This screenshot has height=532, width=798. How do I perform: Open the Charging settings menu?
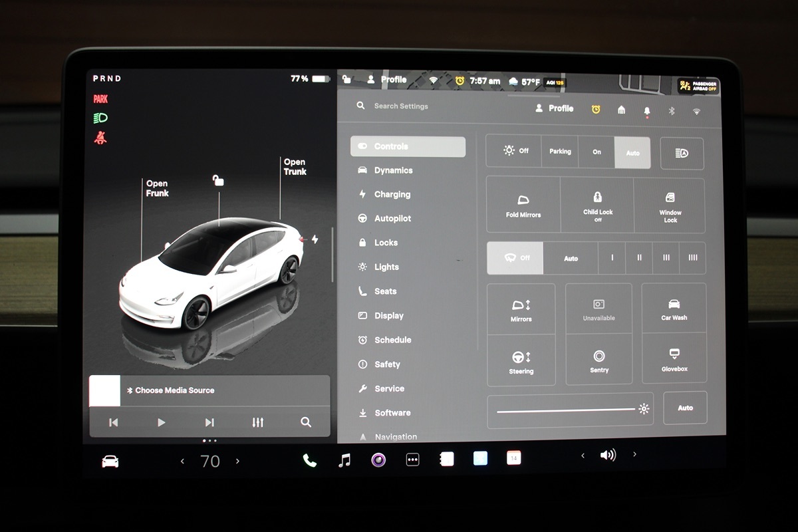[392, 194]
